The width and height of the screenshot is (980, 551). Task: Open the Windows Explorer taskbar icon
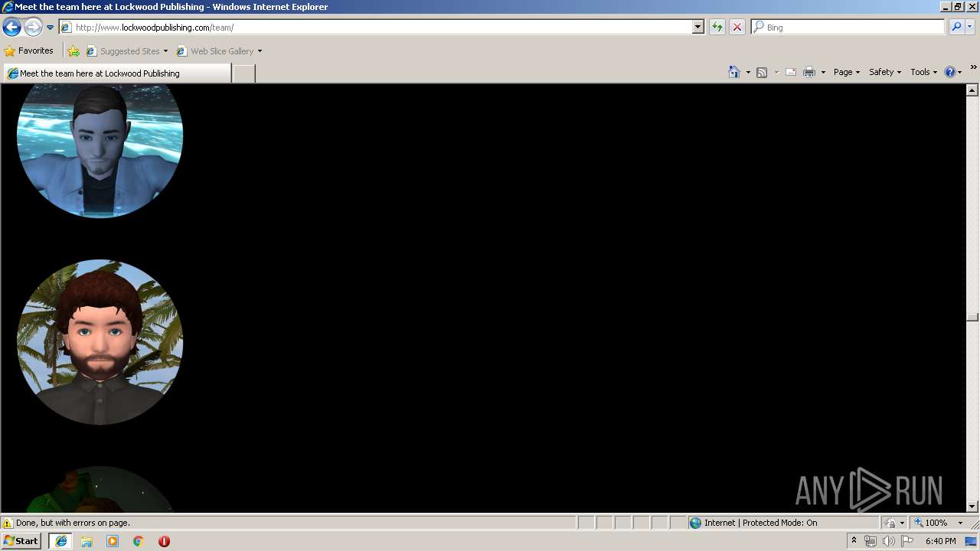tap(87, 541)
